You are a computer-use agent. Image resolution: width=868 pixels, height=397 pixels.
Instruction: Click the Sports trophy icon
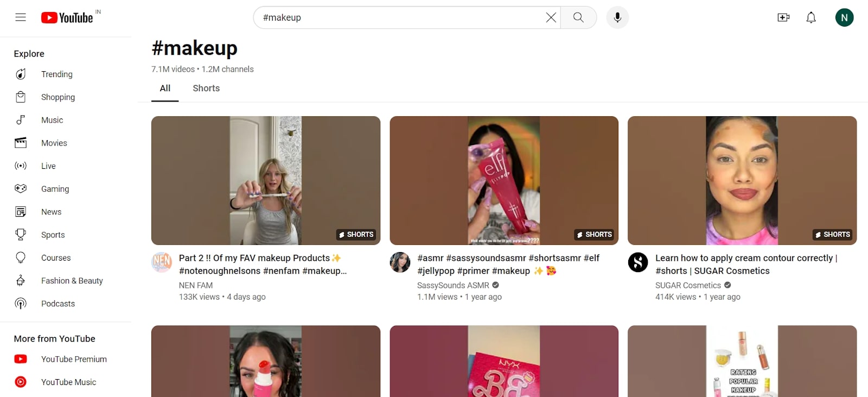pyautogui.click(x=21, y=235)
